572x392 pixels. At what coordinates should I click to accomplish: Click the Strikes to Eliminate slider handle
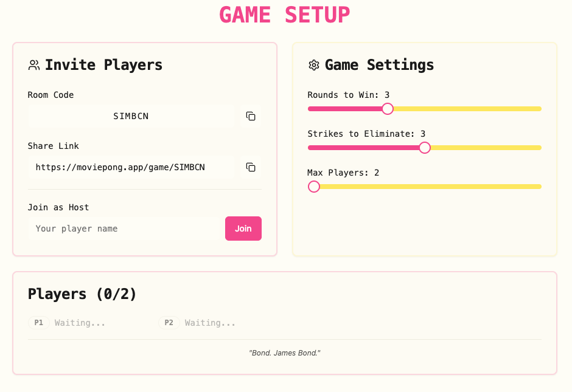pyautogui.click(x=425, y=148)
